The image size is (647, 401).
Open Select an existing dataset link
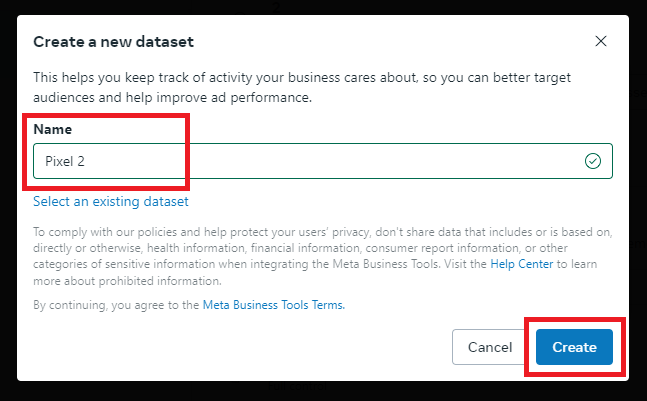pyautogui.click(x=111, y=201)
